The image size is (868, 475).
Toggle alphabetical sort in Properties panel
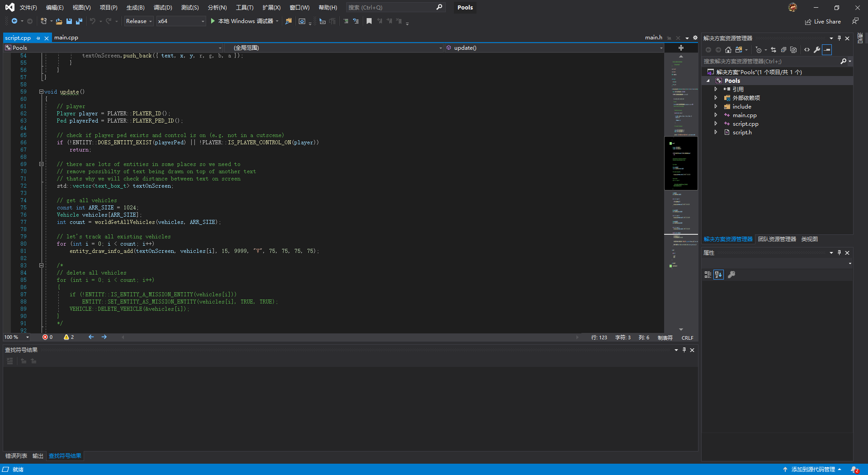(718, 275)
